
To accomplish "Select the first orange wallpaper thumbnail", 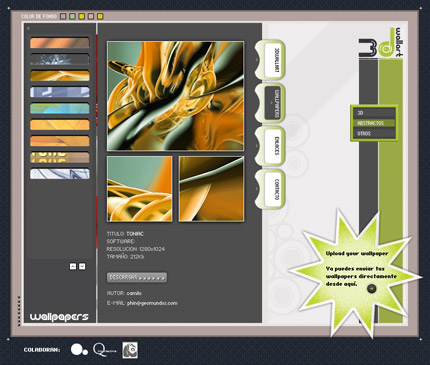I will click(x=60, y=43).
